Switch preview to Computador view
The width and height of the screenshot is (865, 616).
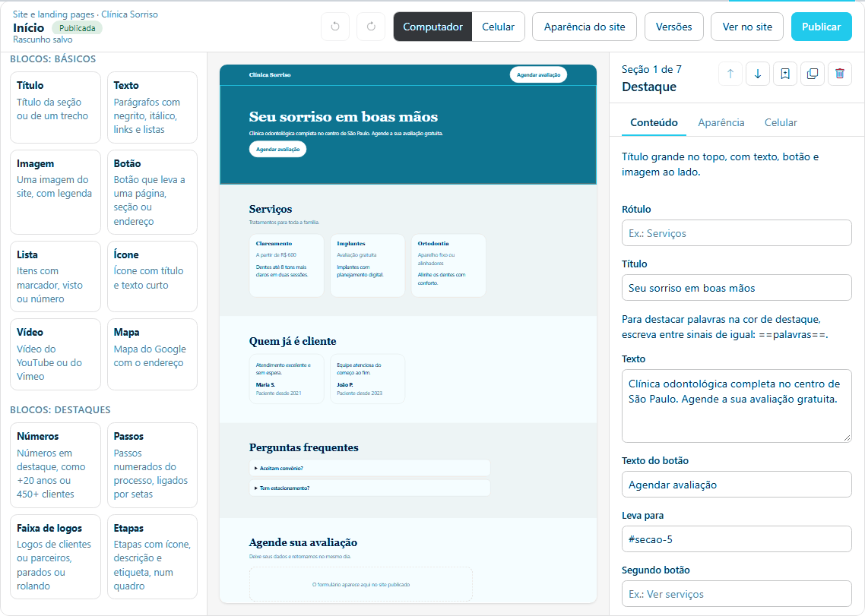pos(432,27)
